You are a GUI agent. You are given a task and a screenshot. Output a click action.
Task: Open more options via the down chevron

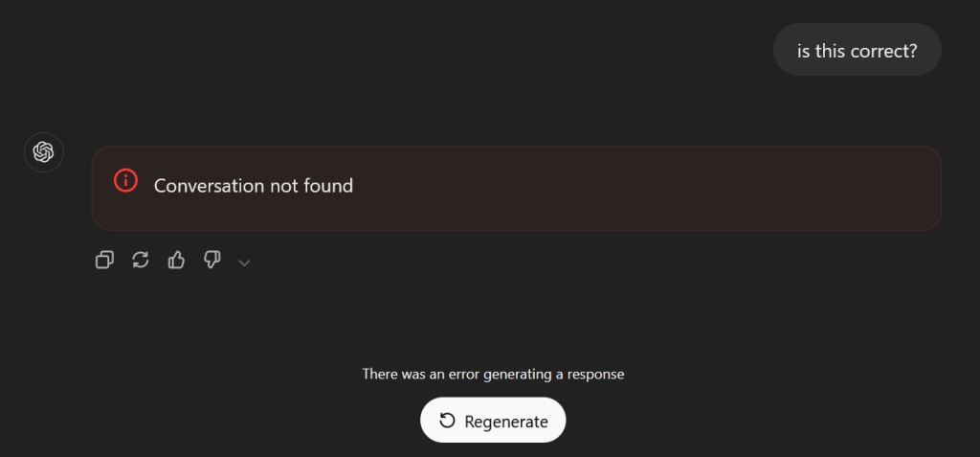point(244,263)
